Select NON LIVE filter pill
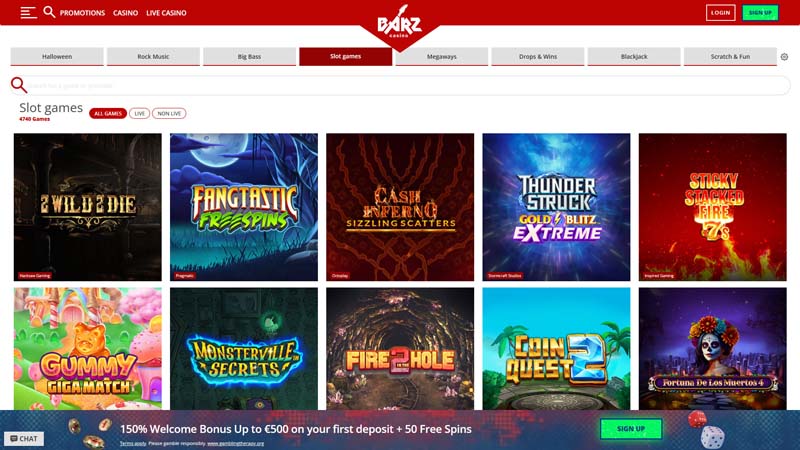 [x=169, y=113]
